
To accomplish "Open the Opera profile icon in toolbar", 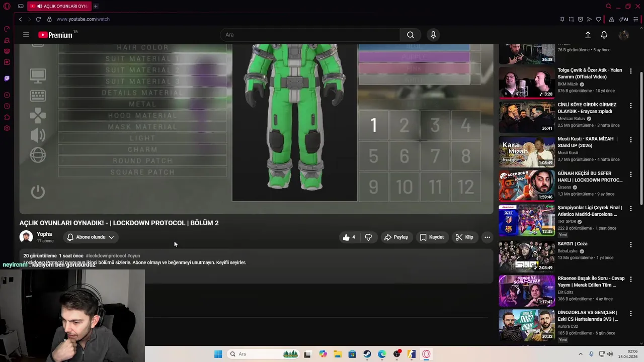I will click(611, 19).
